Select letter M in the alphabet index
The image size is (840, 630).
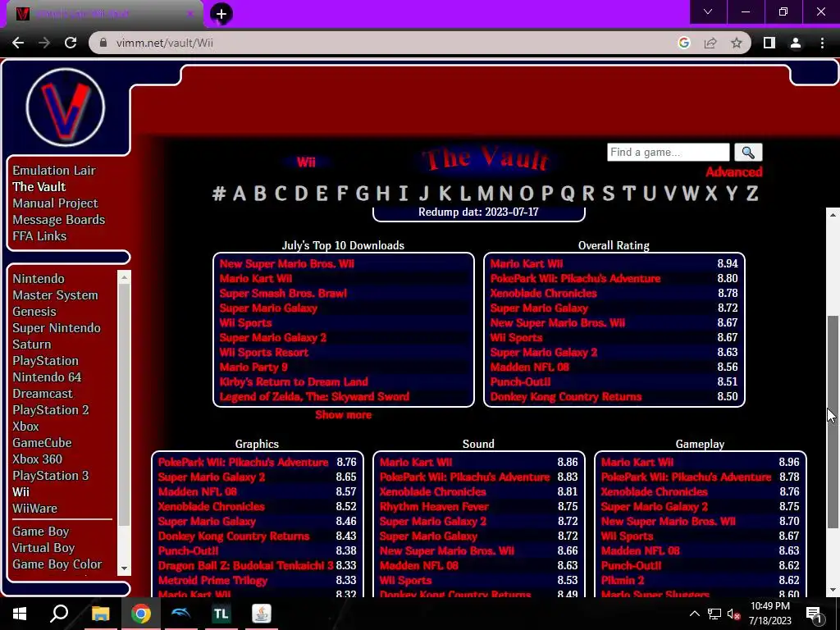486,193
